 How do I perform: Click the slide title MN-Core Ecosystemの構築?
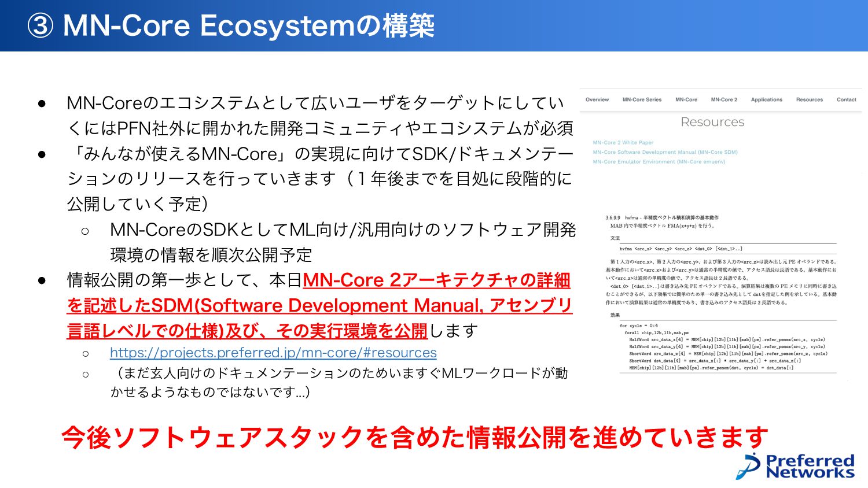coord(231,25)
